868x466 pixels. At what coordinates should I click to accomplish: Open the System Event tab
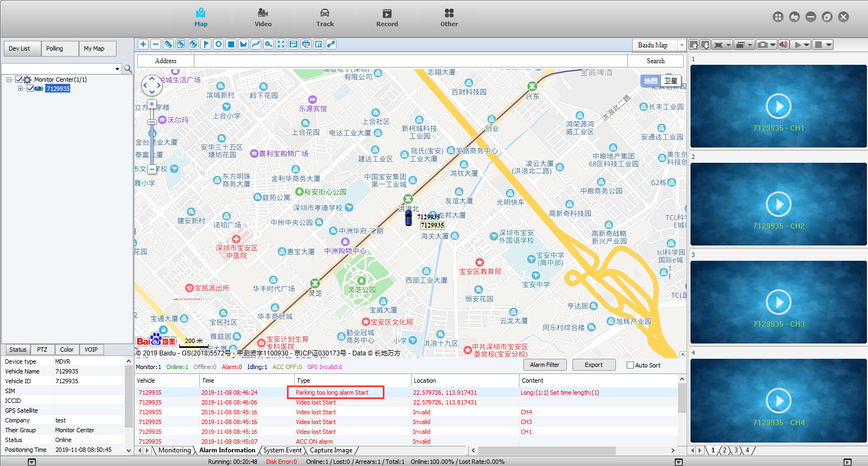click(x=282, y=450)
